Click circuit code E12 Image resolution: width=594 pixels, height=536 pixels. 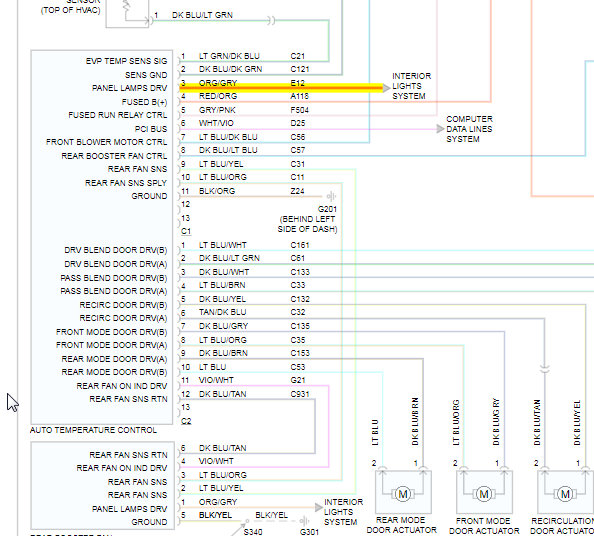[297, 83]
